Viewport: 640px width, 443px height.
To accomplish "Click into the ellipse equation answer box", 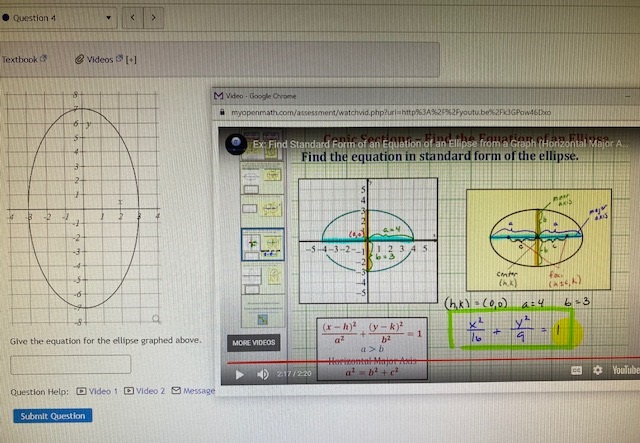I will [x=71, y=365].
